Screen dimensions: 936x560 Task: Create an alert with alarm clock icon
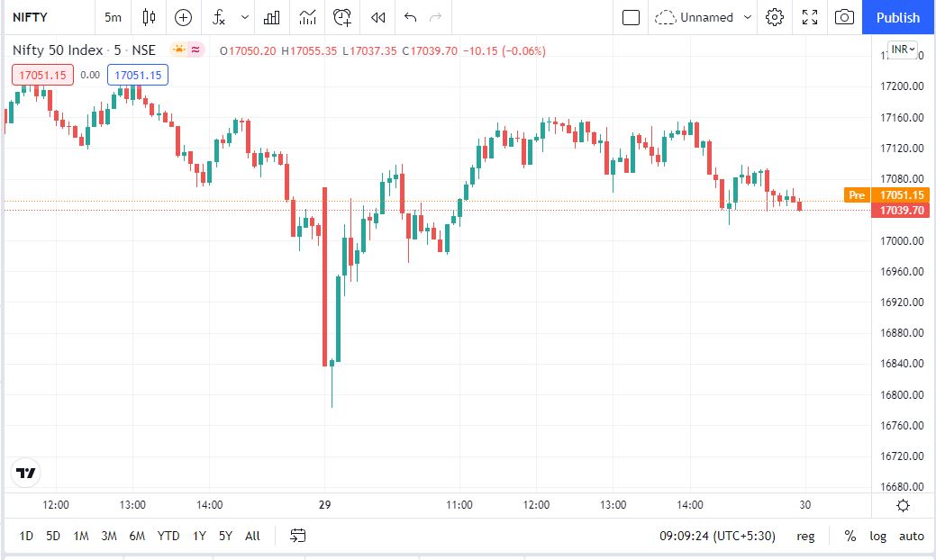342,17
